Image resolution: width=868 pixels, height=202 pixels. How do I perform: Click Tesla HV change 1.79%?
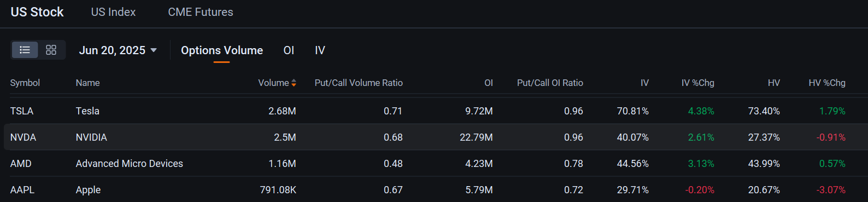(x=832, y=111)
